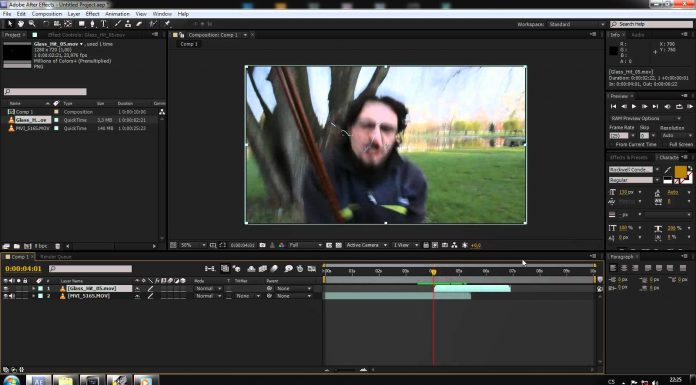Select the Clone Stamp tool

coord(128,24)
